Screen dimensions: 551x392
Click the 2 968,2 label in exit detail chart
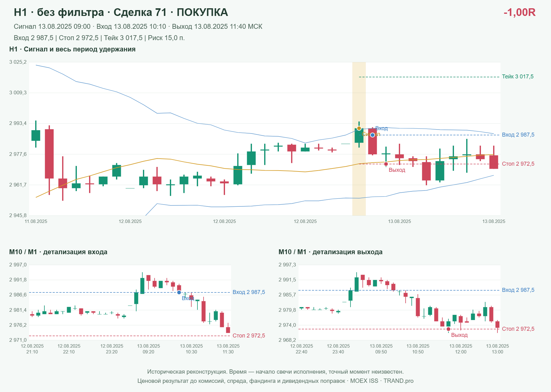coord(287,340)
